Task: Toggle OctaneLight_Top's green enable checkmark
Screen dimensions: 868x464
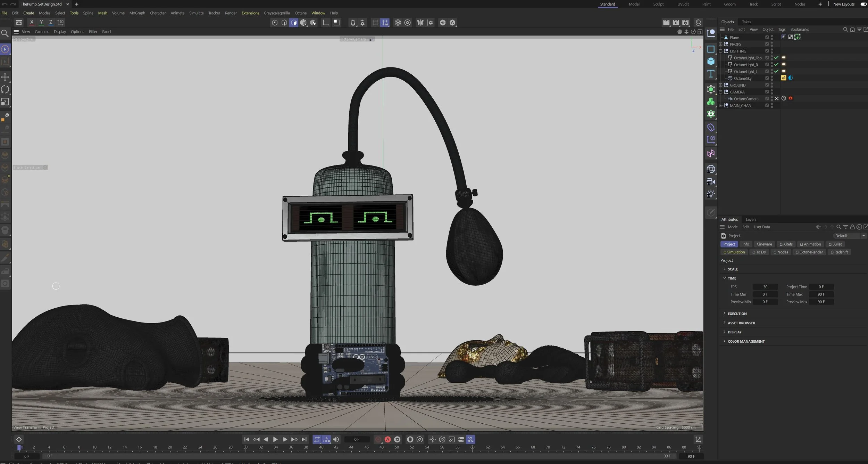Action: tap(776, 58)
